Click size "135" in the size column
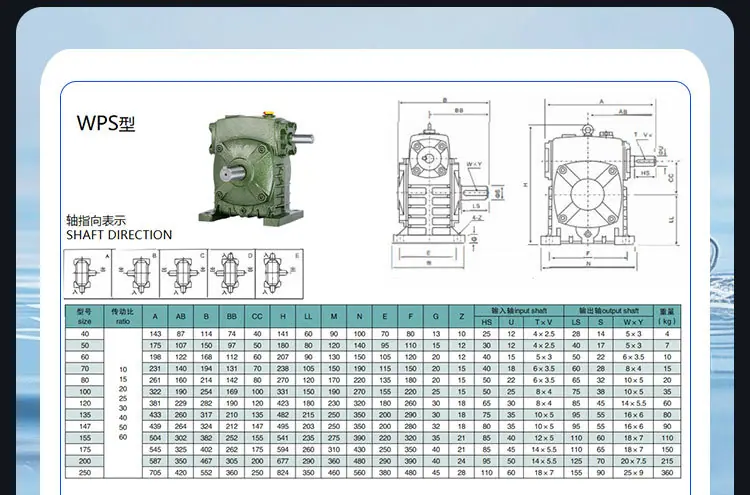 pos(85,415)
